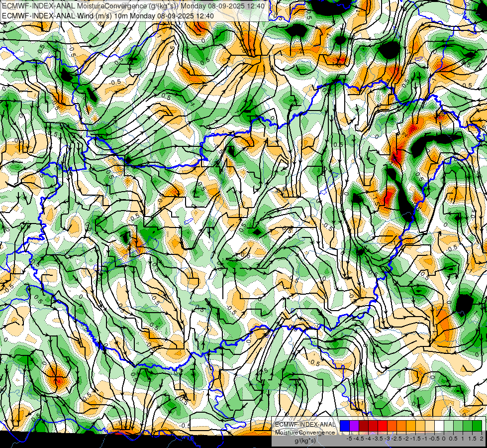Click the MoistureConvergence label in the legend
The height and width of the screenshot is (448, 487).
point(305,433)
